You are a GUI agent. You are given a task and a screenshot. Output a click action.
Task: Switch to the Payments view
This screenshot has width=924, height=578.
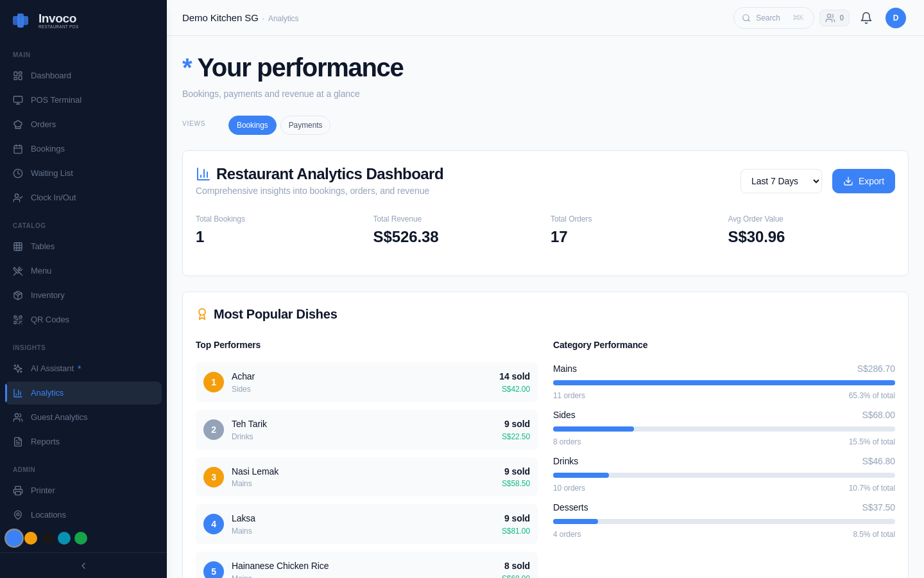pyautogui.click(x=305, y=125)
